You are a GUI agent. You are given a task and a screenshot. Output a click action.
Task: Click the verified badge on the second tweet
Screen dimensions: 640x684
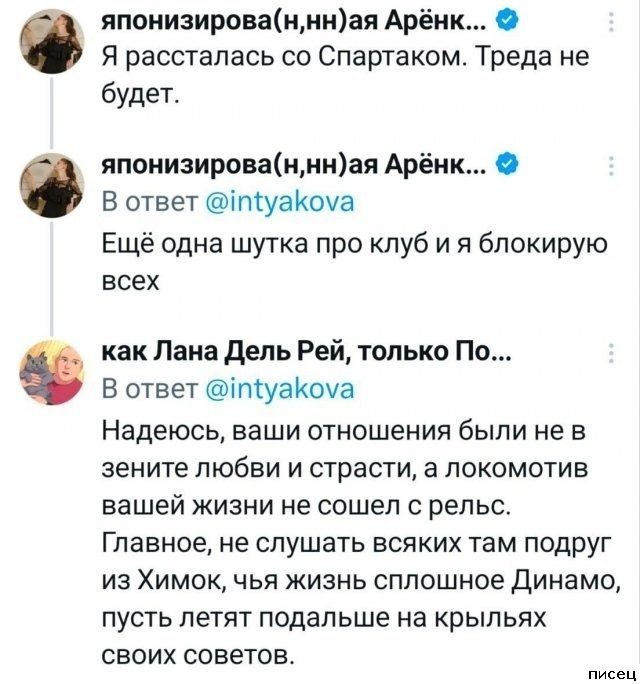tap(506, 167)
